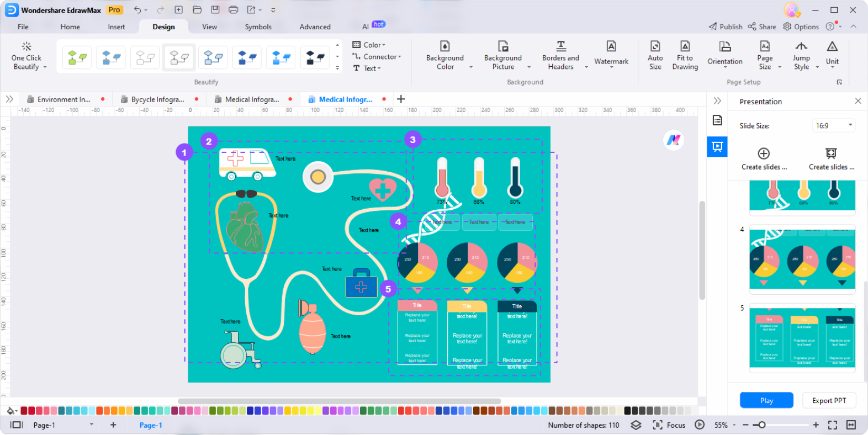Viewport: 868px width, 435px height.
Task: Open Background Picture options
Action: click(x=503, y=55)
